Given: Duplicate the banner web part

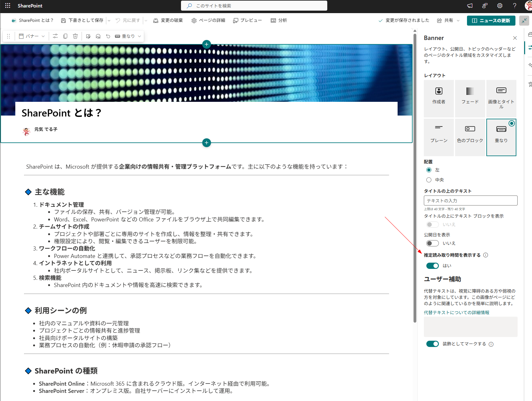Looking at the screenshot, I should pos(65,36).
